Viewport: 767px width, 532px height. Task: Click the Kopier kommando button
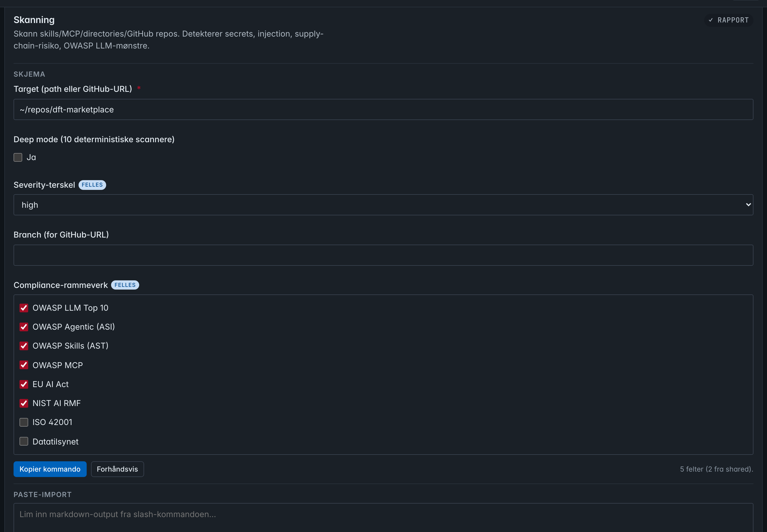tap(50, 469)
